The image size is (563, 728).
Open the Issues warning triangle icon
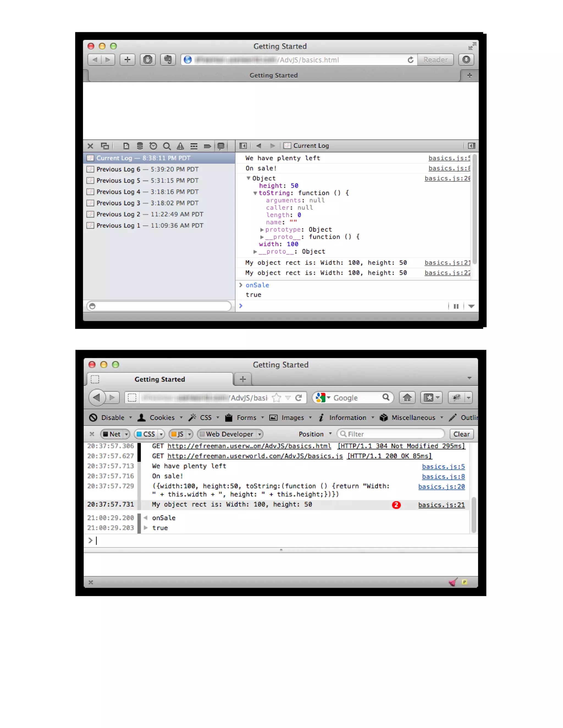pyautogui.click(x=180, y=146)
